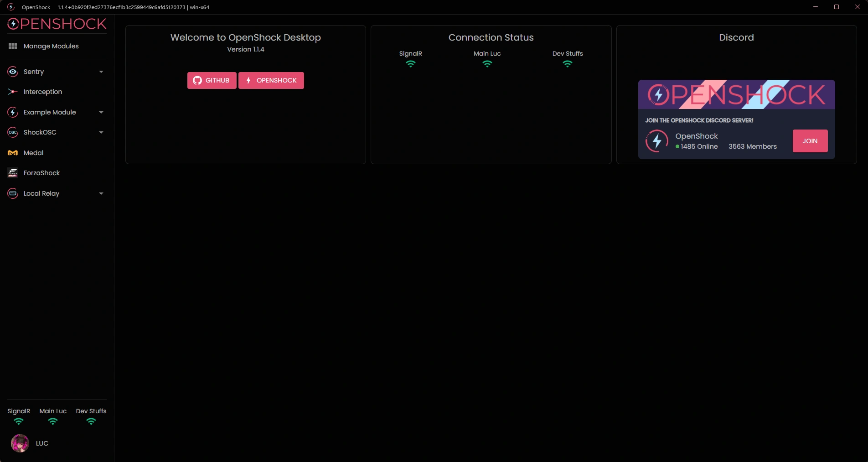Click the Example Module lightning icon
This screenshot has width=868, height=462.
pos(13,112)
